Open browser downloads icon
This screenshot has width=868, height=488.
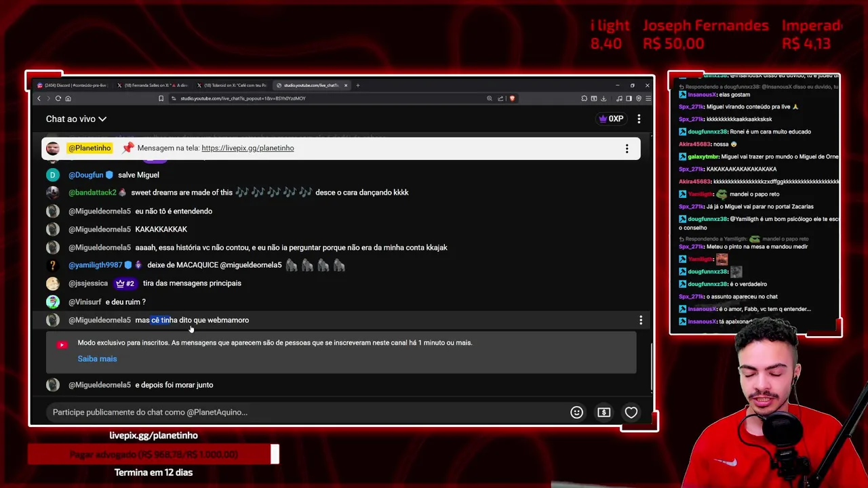pos(603,98)
